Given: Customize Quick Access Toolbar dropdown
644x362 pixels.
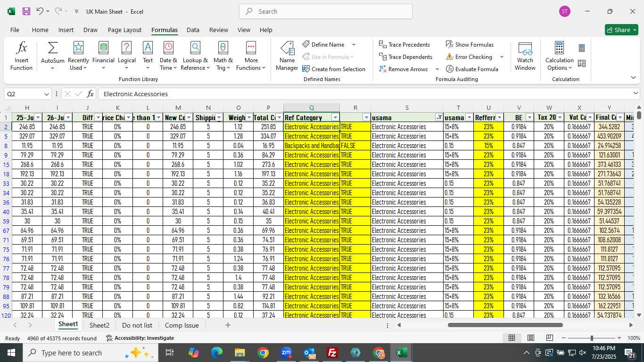Looking at the screenshot, I should pos(76,11).
